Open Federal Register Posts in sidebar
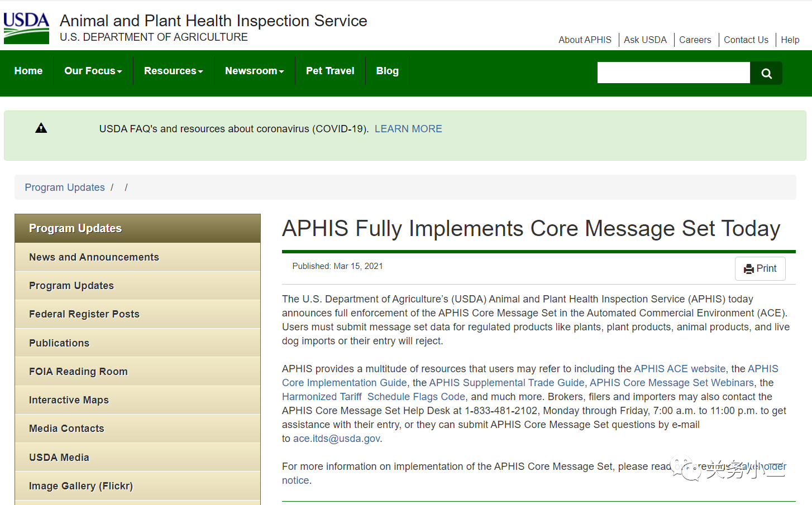 click(x=137, y=314)
